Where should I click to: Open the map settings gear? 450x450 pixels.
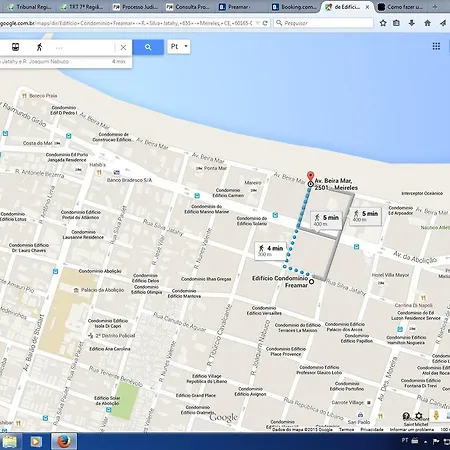(419, 416)
